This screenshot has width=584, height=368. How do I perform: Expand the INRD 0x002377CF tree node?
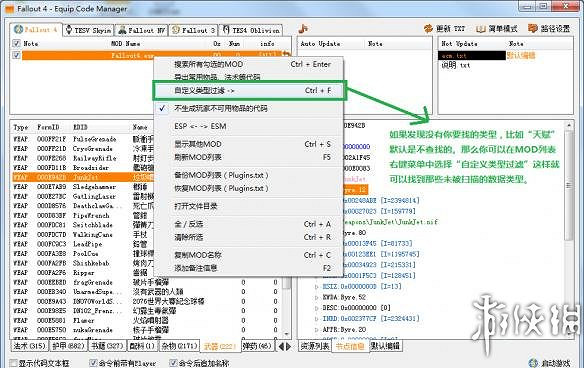(x=317, y=319)
